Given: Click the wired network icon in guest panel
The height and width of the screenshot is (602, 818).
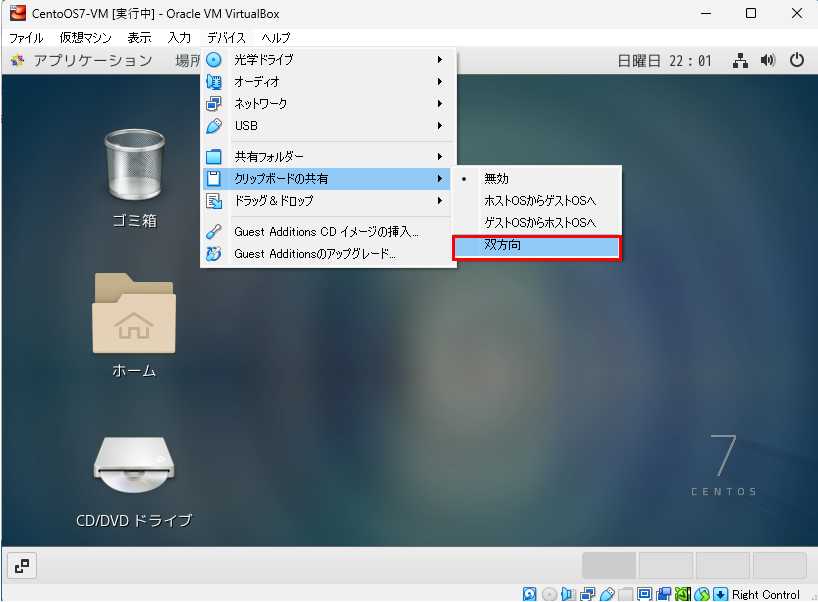Looking at the screenshot, I should 740,60.
